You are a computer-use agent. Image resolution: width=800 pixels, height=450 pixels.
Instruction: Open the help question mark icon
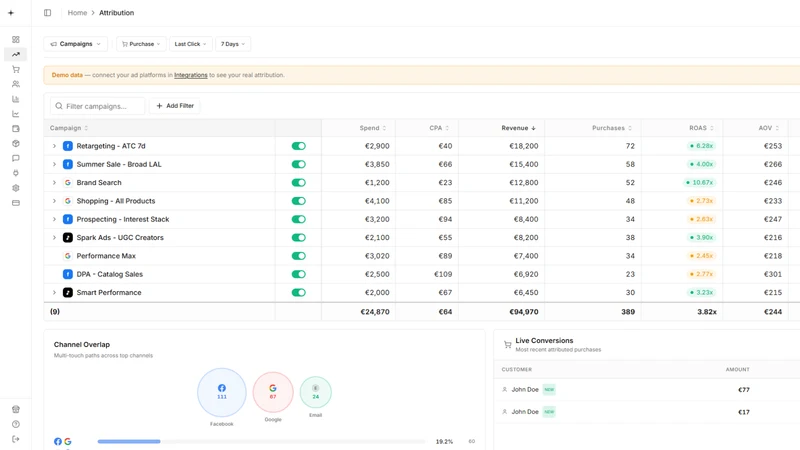click(16, 424)
